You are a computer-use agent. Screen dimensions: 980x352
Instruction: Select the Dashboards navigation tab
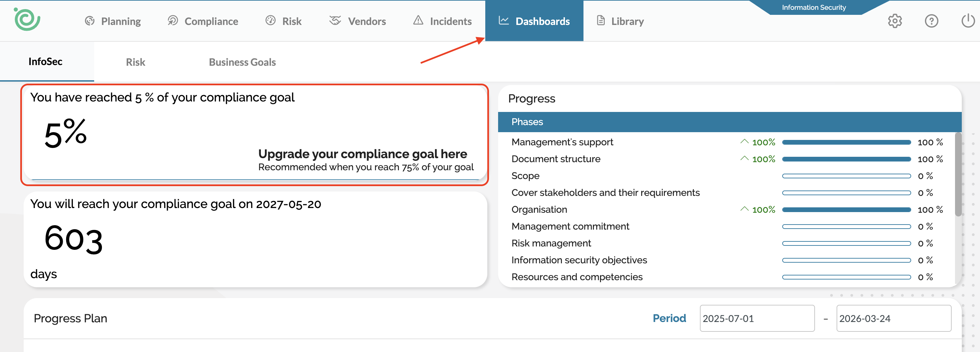(534, 21)
